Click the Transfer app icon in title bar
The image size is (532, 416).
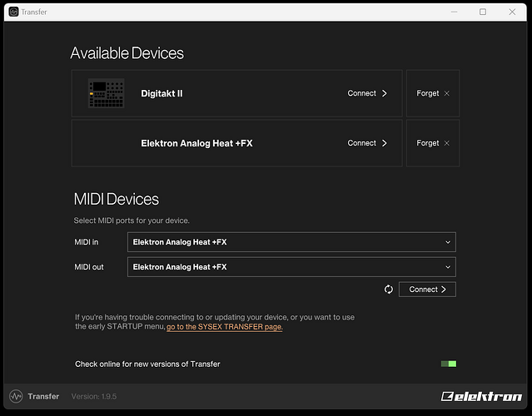pos(13,12)
